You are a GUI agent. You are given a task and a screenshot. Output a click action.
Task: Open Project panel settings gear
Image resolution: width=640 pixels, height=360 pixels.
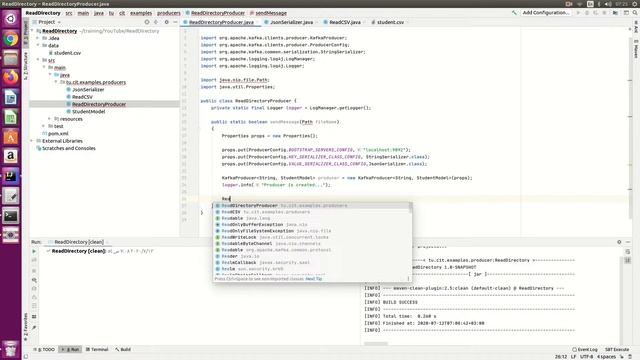(167, 22)
